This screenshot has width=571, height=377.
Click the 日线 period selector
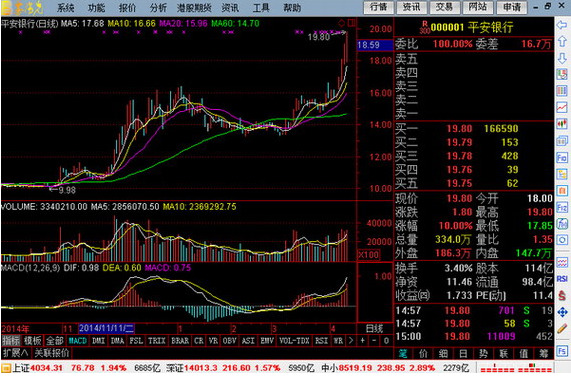tap(374, 329)
